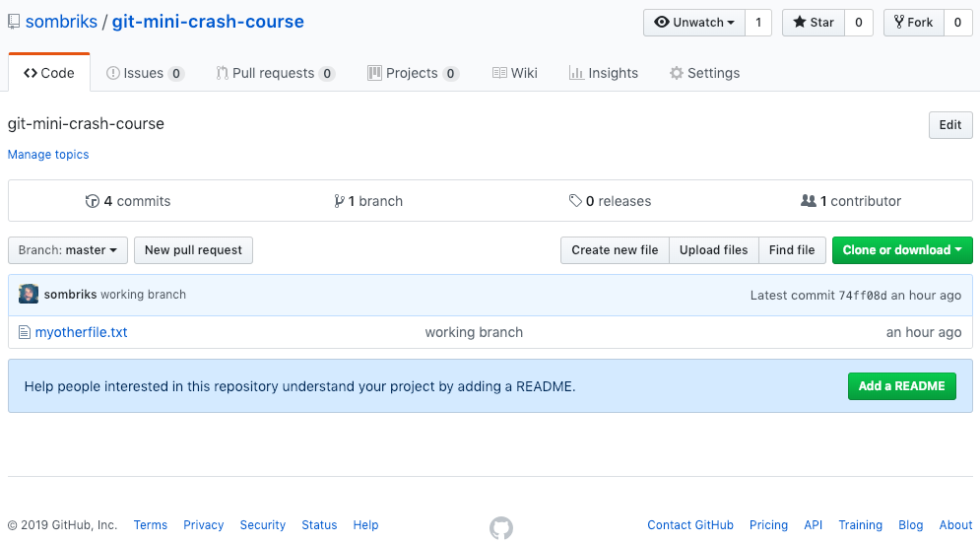Click the Add a README button
Screen dimensions: 980x543
(x=901, y=386)
